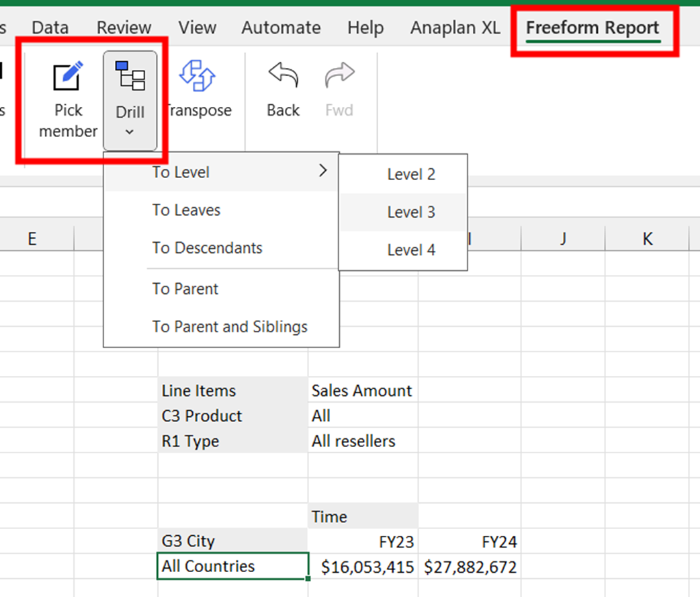Open the Anaplan XL ribbon tab
Image resolution: width=700 pixels, height=597 pixels.
(455, 28)
